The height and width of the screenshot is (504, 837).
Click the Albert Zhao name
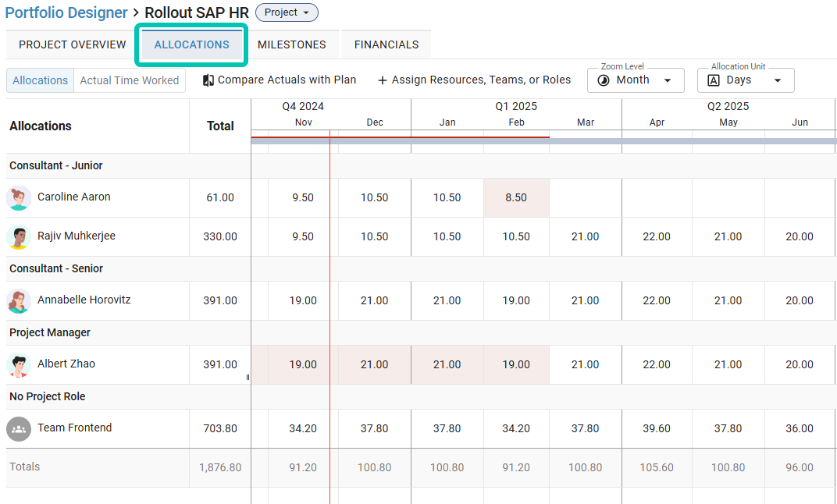coord(66,364)
